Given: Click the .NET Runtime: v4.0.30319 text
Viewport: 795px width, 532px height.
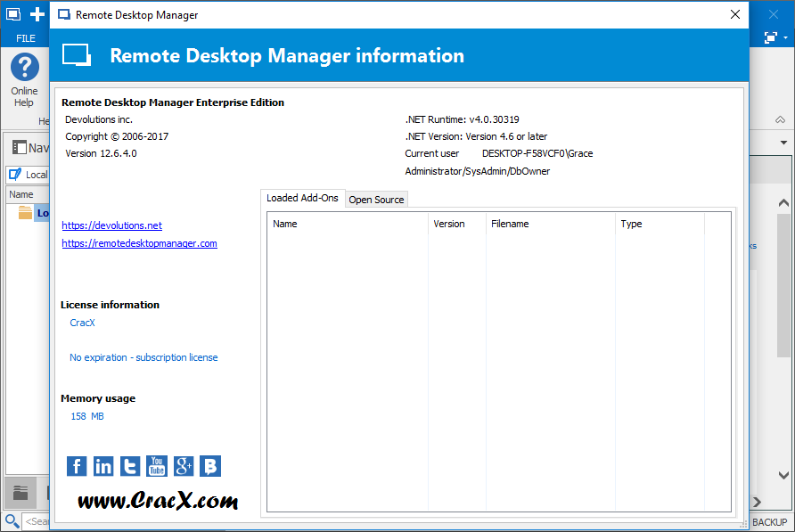Looking at the screenshot, I should pos(462,119).
